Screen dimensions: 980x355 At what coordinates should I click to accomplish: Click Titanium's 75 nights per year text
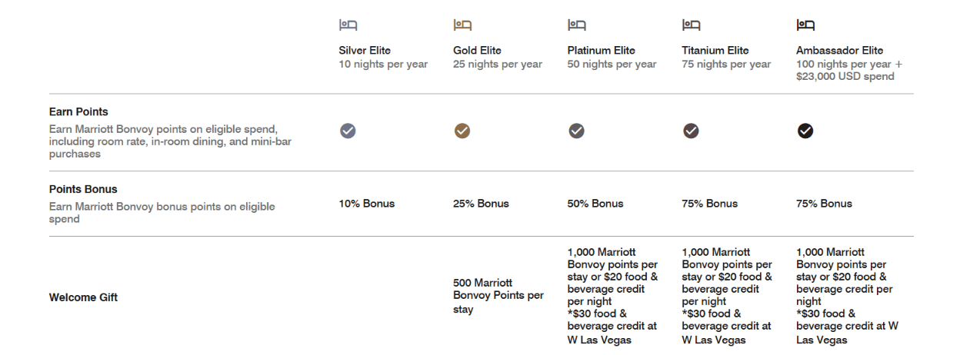(x=726, y=65)
